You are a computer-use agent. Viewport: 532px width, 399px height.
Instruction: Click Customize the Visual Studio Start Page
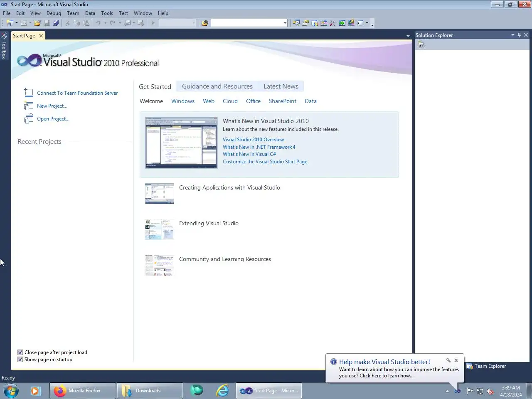coord(265,162)
